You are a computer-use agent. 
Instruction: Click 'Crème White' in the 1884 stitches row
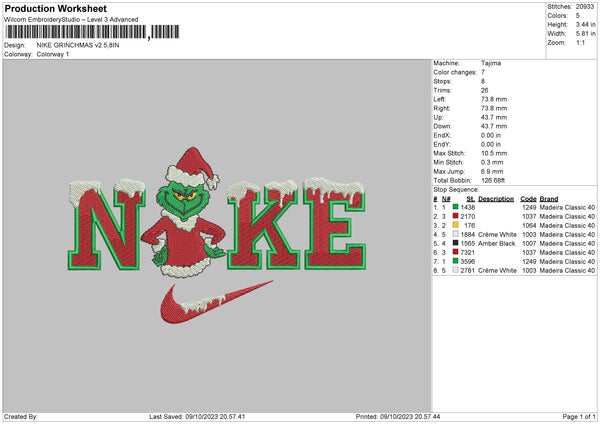[497, 235]
